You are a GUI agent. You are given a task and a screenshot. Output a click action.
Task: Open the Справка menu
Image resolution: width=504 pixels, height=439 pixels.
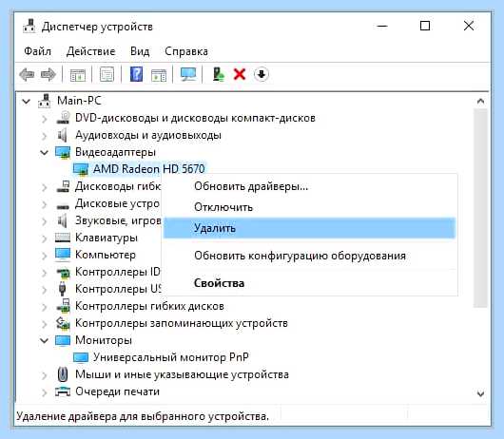(x=186, y=51)
